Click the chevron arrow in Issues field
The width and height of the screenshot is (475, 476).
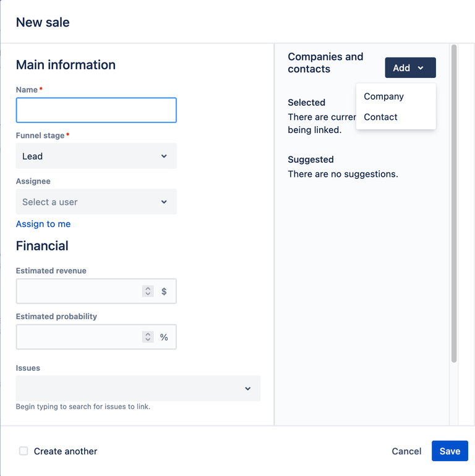(x=247, y=389)
